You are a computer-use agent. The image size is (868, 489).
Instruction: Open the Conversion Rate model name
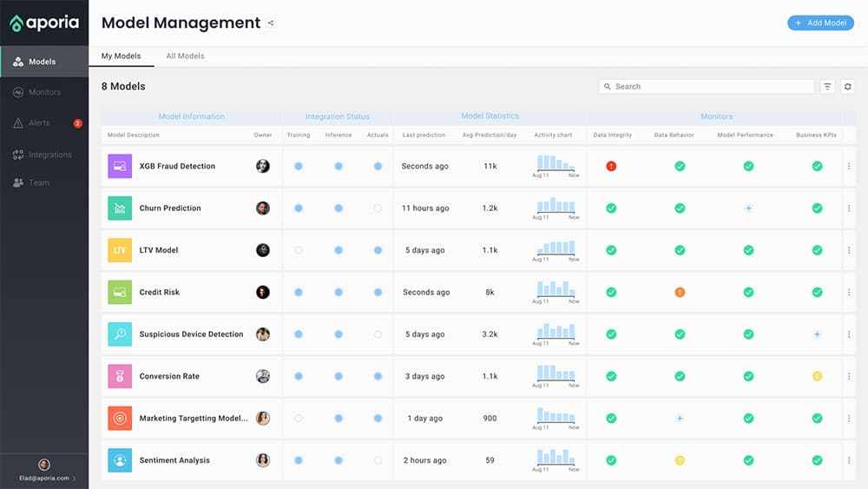169,377
